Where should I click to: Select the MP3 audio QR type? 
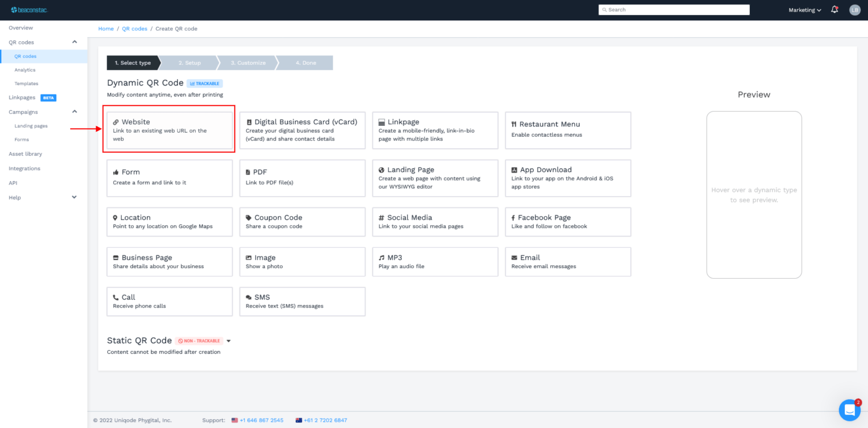tap(435, 261)
